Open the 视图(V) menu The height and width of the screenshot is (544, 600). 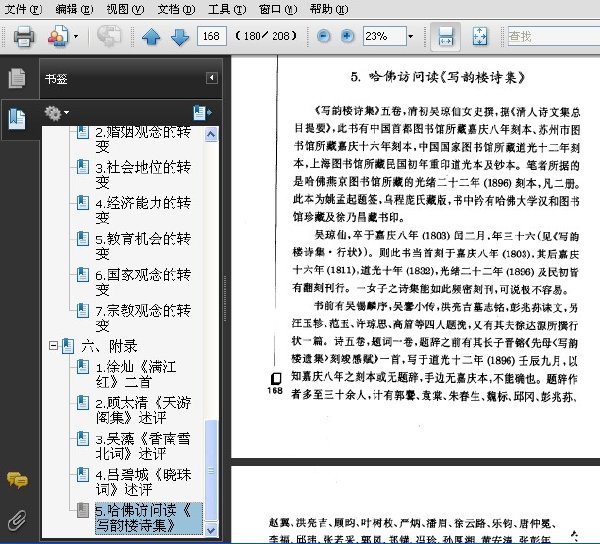(125, 9)
